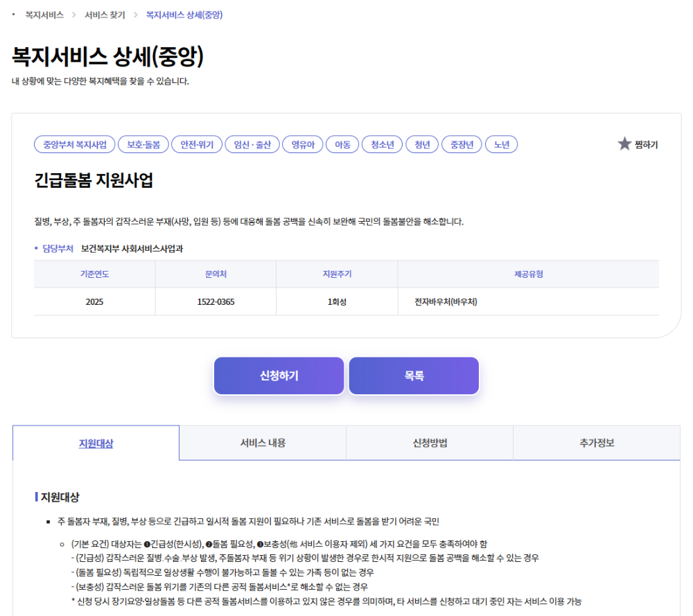Viewport: 693px width, 616px height.
Task: Return to list via 목록 button
Action: [x=414, y=376]
